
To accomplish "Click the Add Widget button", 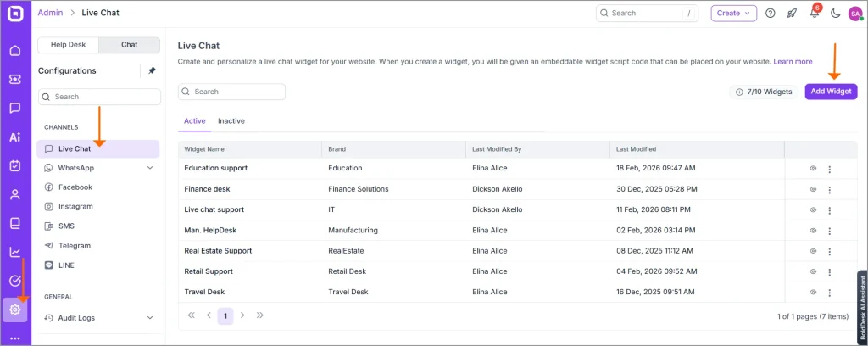I will 831,92.
